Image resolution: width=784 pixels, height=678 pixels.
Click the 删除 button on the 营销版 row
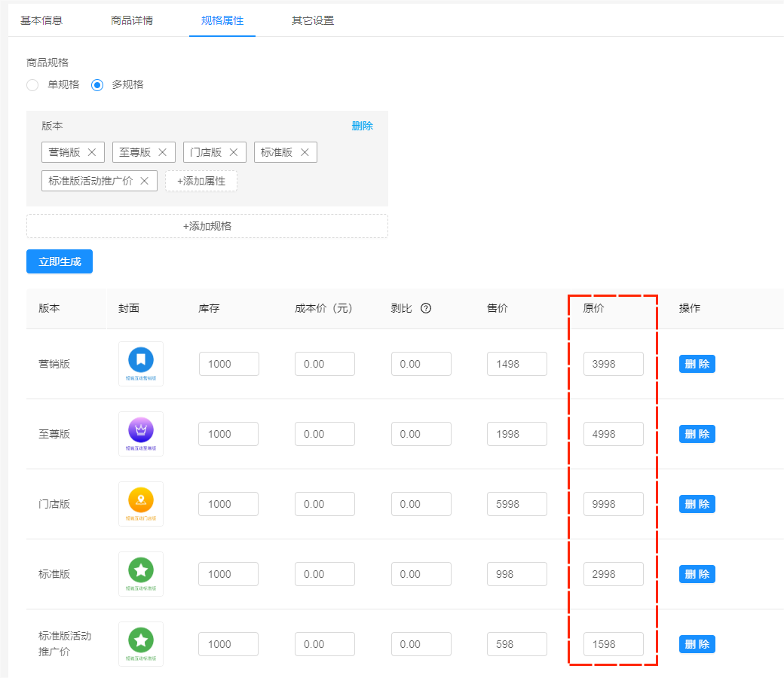pyautogui.click(x=697, y=363)
